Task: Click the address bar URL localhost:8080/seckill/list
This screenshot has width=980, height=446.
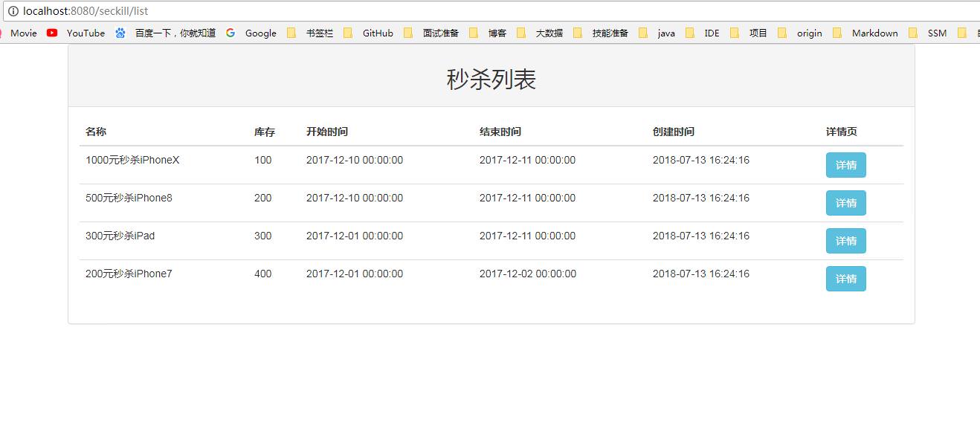Action: click(86, 11)
